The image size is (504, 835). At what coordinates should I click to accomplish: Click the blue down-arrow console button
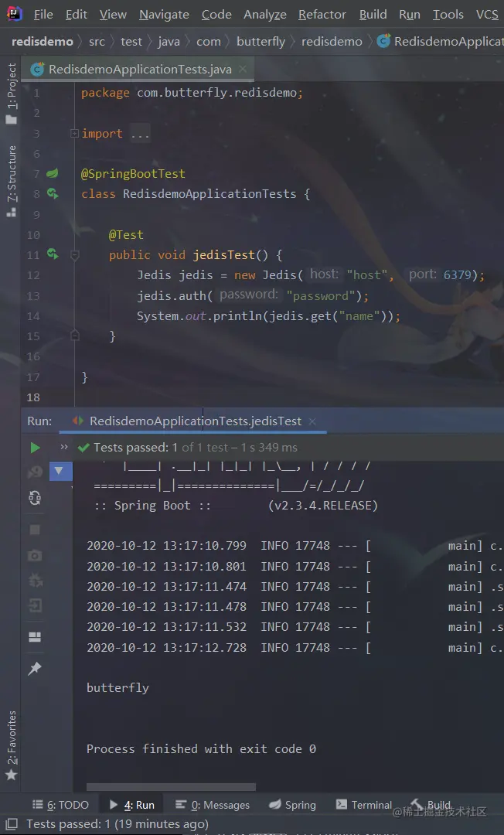[60, 471]
